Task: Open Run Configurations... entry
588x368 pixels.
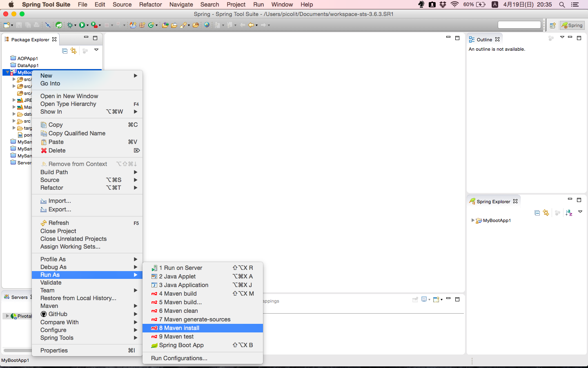Action: point(179,358)
